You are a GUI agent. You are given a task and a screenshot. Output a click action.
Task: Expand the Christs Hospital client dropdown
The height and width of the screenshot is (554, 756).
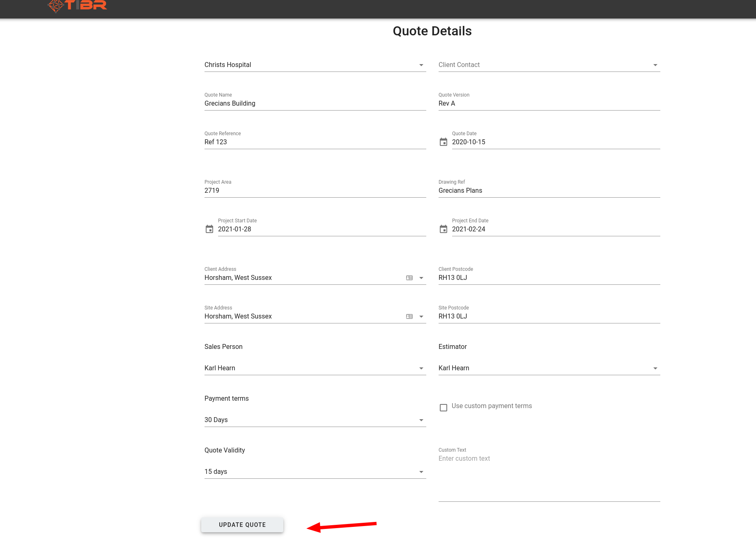click(421, 65)
